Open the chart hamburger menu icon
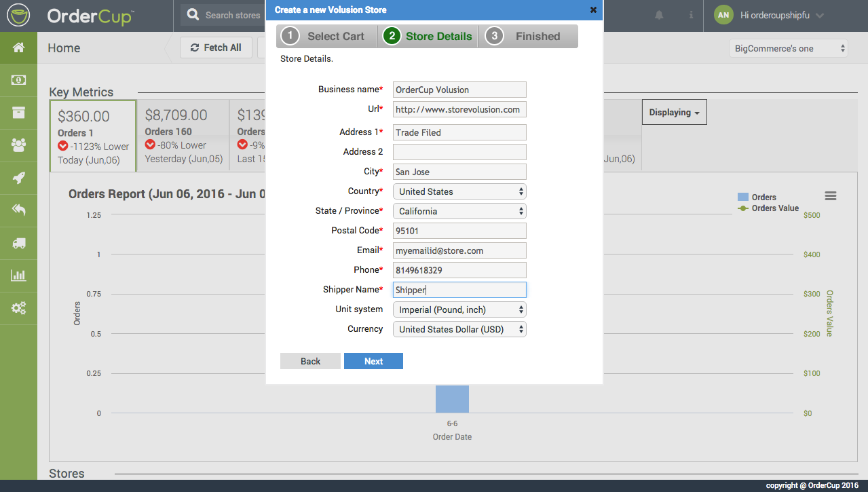 831,196
